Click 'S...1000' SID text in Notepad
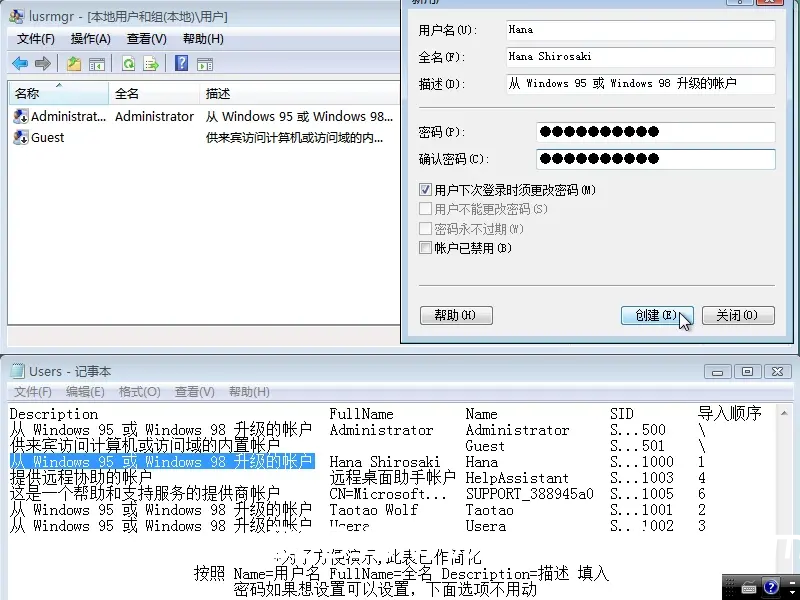 click(642, 462)
